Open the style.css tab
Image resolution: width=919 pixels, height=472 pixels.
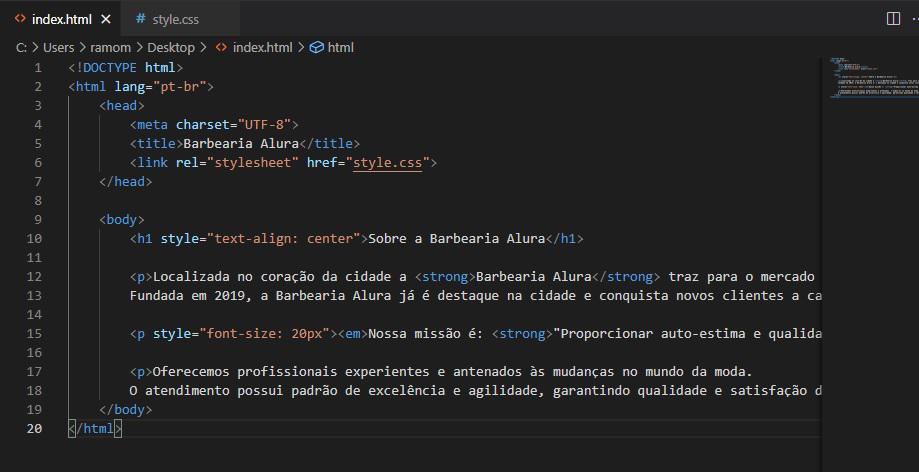176,19
